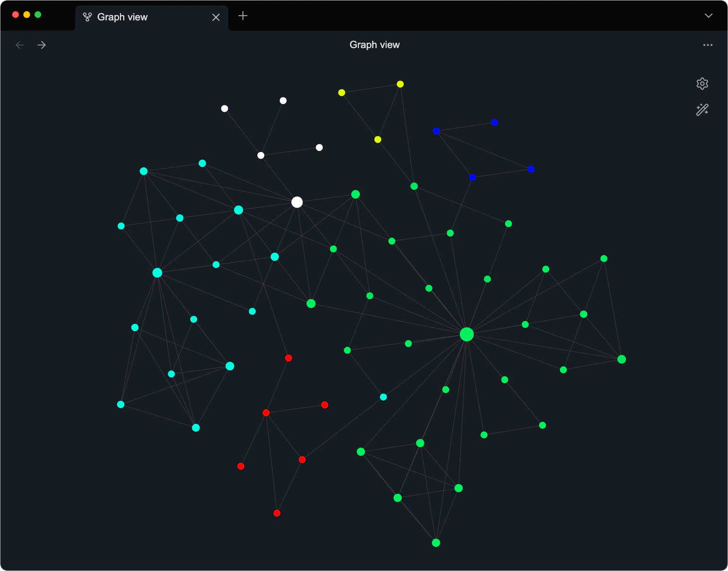Image resolution: width=728 pixels, height=571 pixels.
Task: Navigate forward using the right arrow
Action: pos(42,45)
